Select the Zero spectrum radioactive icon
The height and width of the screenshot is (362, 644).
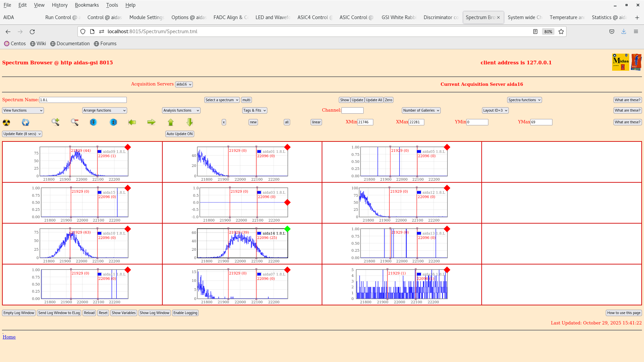click(6, 122)
